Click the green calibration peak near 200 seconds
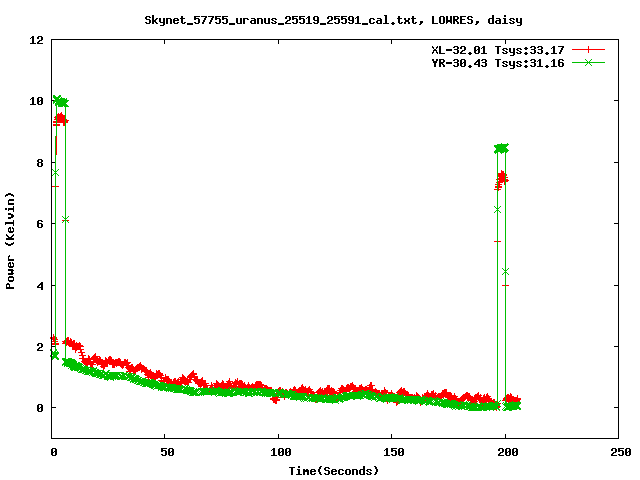 coord(501,149)
